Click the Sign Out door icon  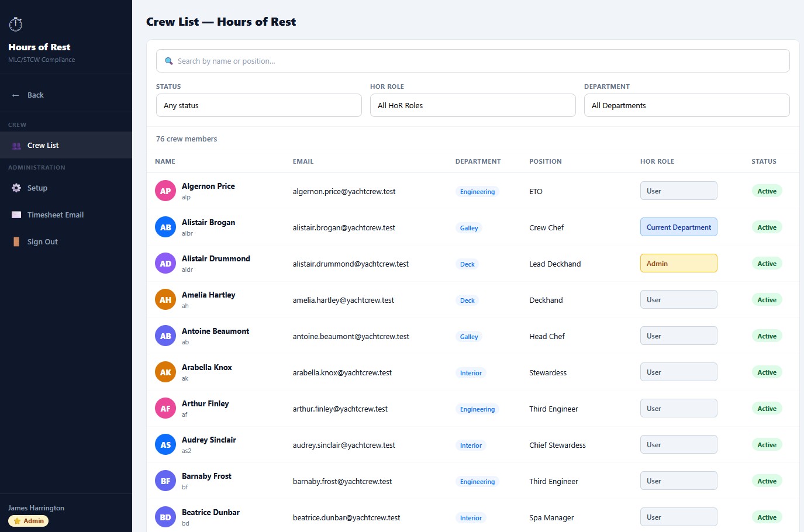pos(16,241)
